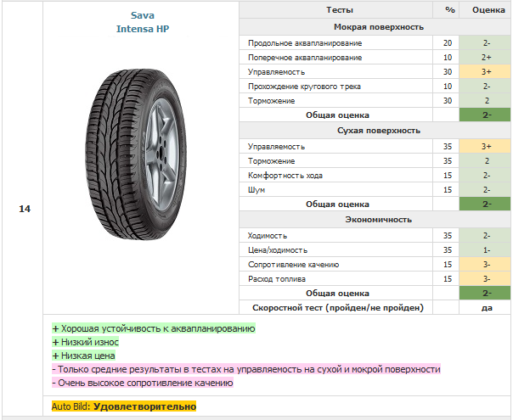
Task: Click the 'Комфортность хода' row label
Action: coord(285,176)
